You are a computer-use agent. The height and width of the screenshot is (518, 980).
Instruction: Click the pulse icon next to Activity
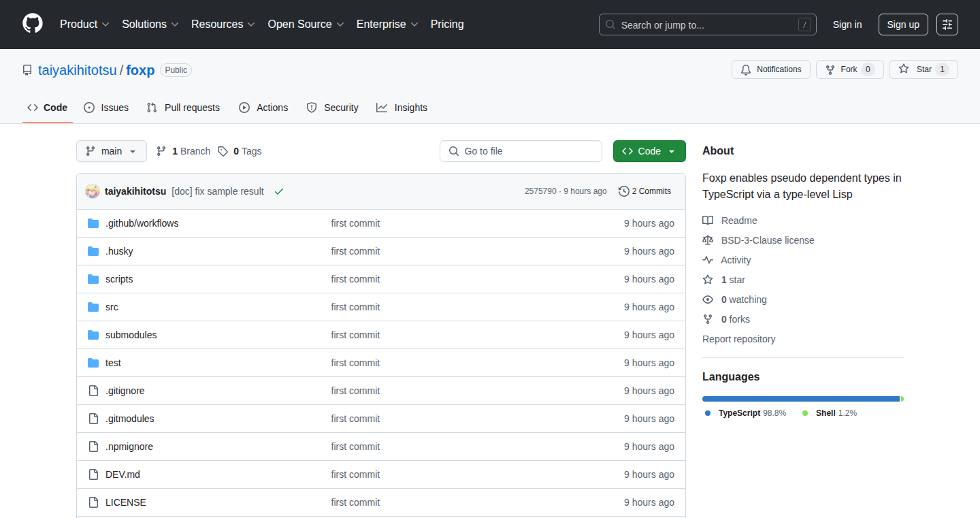(708, 260)
